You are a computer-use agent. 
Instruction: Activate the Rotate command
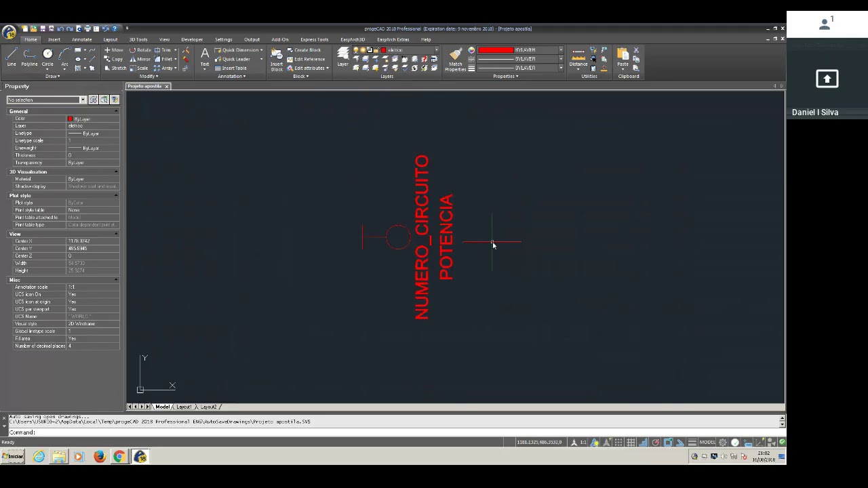tap(140, 50)
